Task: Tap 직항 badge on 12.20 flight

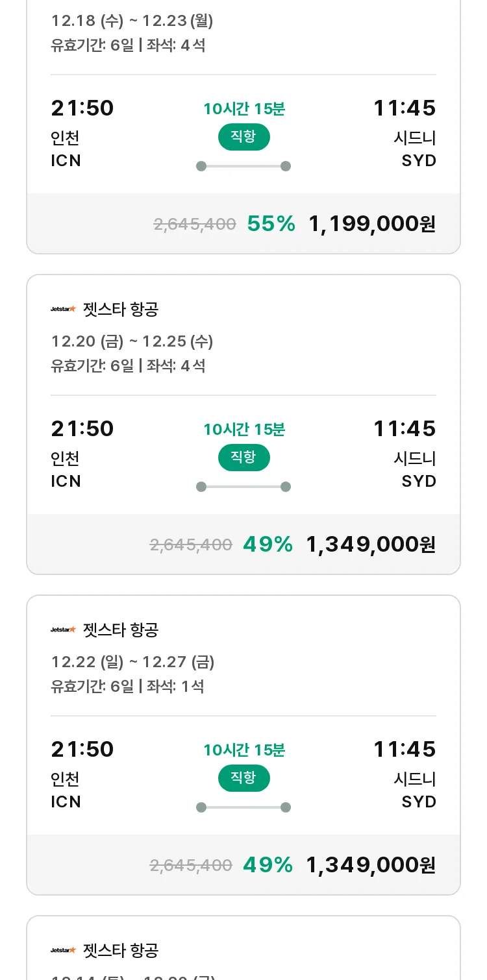Action: point(243,457)
